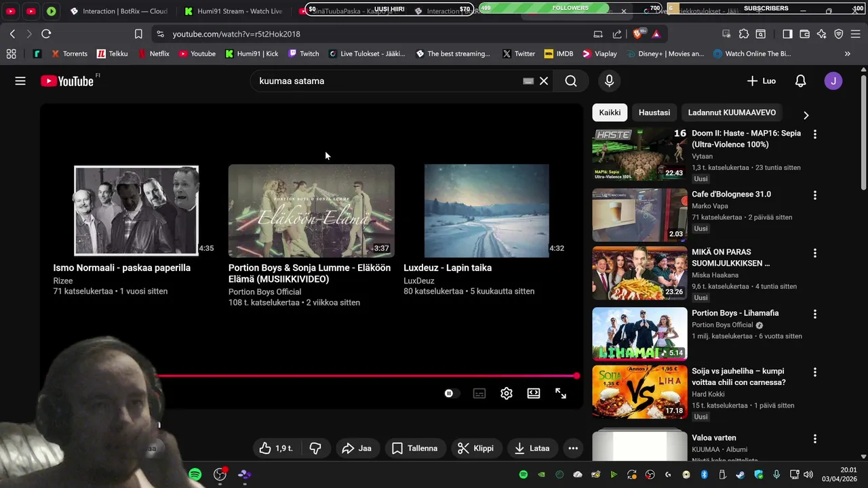Image resolution: width=868 pixels, height=488 pixels.
Task: Select the Haustasi filter chip
Action: [654, 113]
